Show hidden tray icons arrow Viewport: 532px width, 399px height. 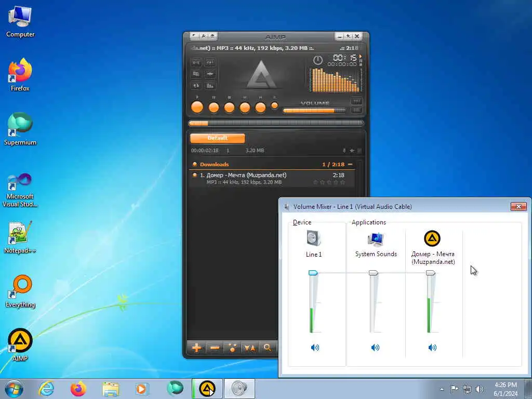[442, 389]
